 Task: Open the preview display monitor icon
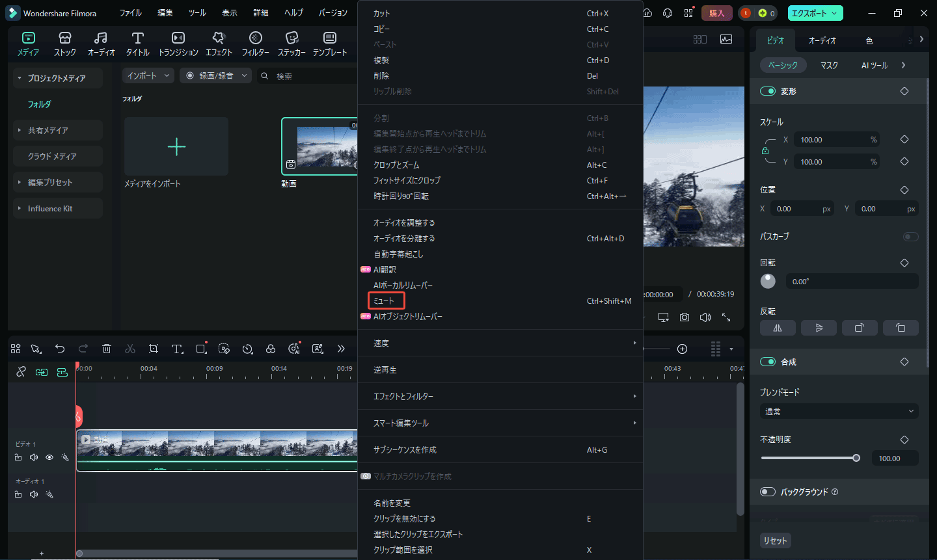click(x=664, y=317)
